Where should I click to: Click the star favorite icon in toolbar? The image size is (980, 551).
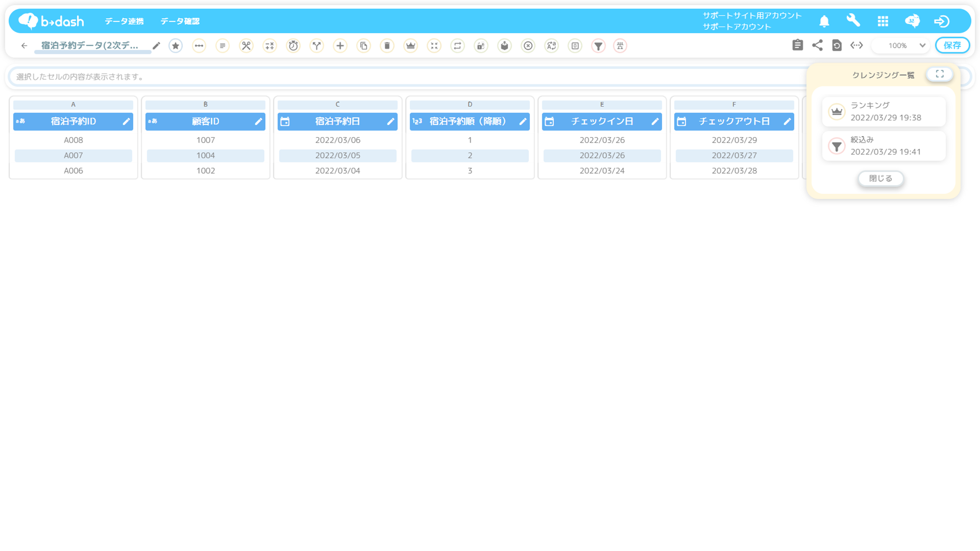click(176, 46)
